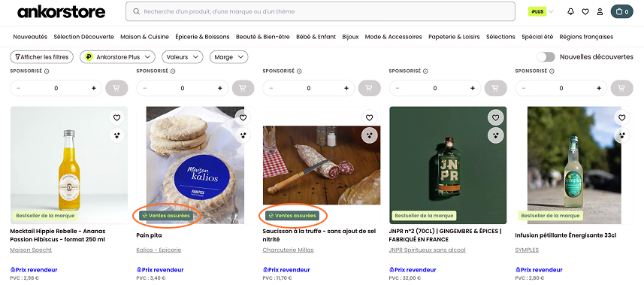Open the Sélection Découverte menu
The height and width of the screenshot is (285, 644).
[83, 37]
